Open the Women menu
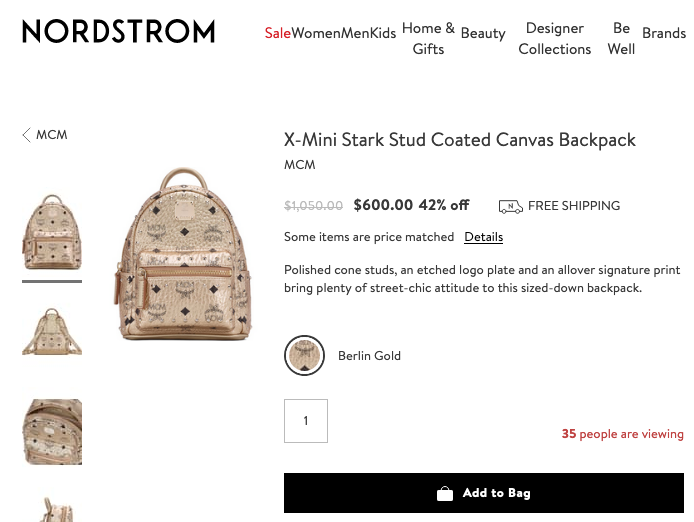The width and height of the screenshot is (694, 522). coord(316,33)
